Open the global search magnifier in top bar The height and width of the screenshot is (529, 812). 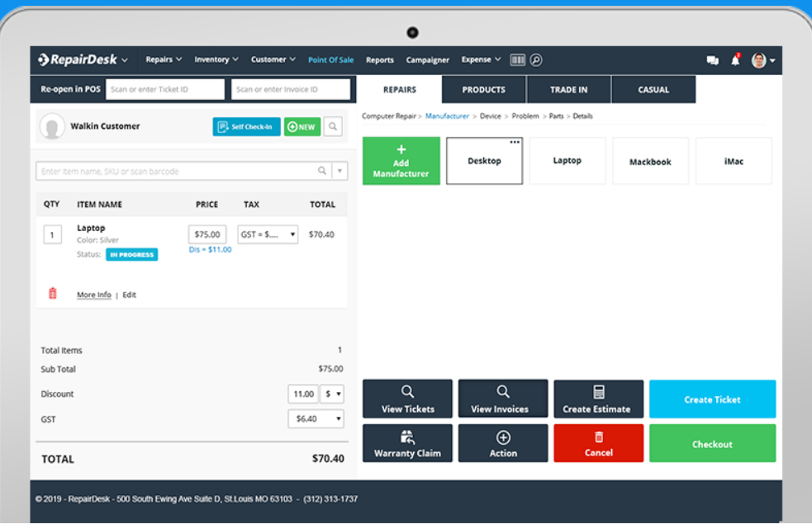click(x=535, y=59)
